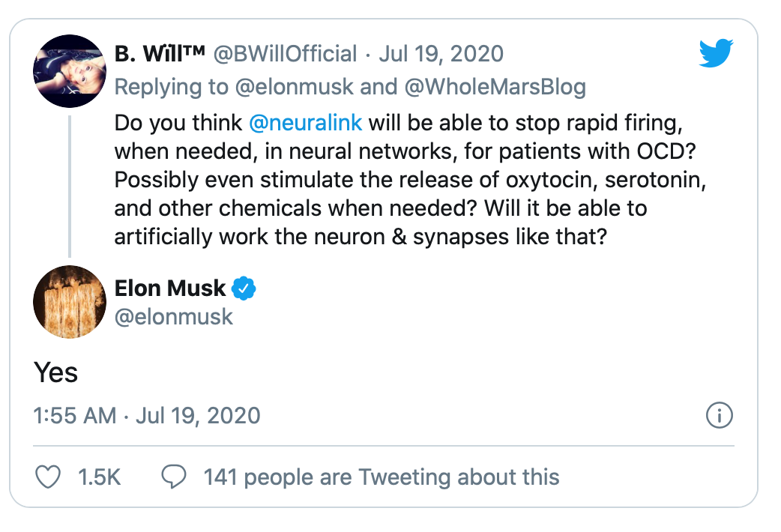Open the @elonmusk handle below name
This screenshot has width=781, height=532.
coord(173,317)
